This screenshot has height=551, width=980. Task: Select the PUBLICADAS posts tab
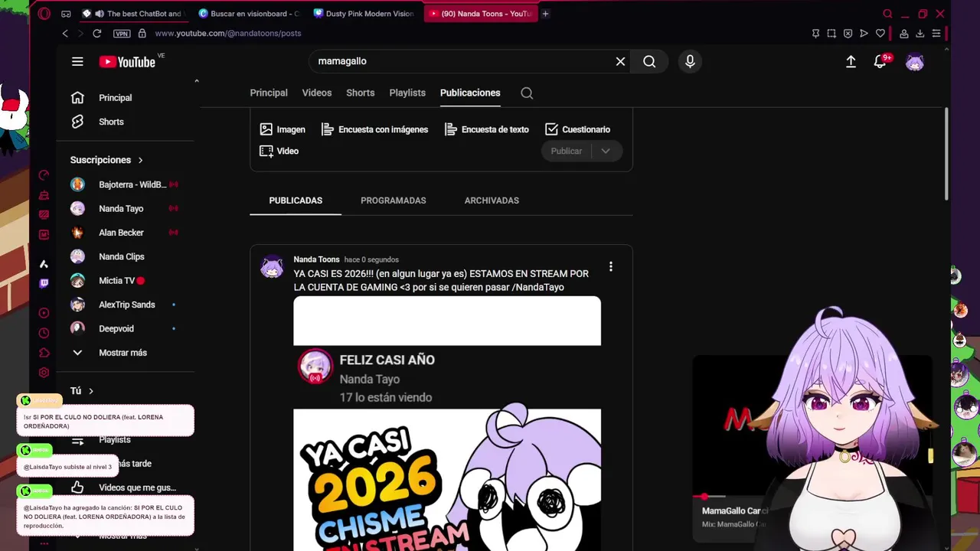296,201
